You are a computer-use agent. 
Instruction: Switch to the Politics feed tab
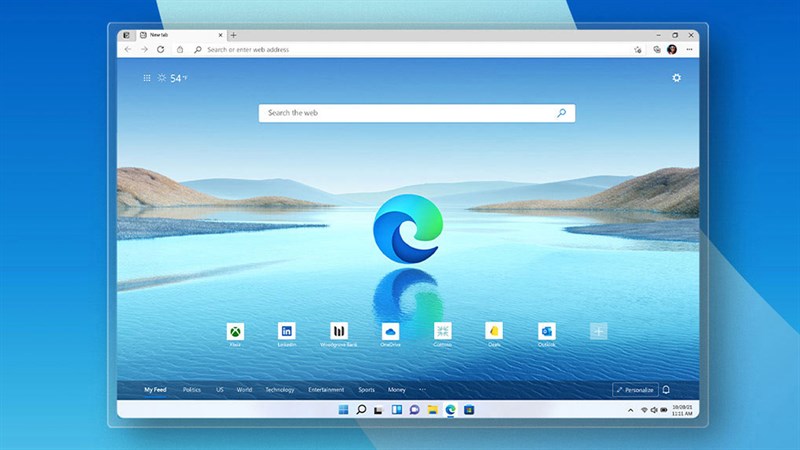[x=192, y=390]
